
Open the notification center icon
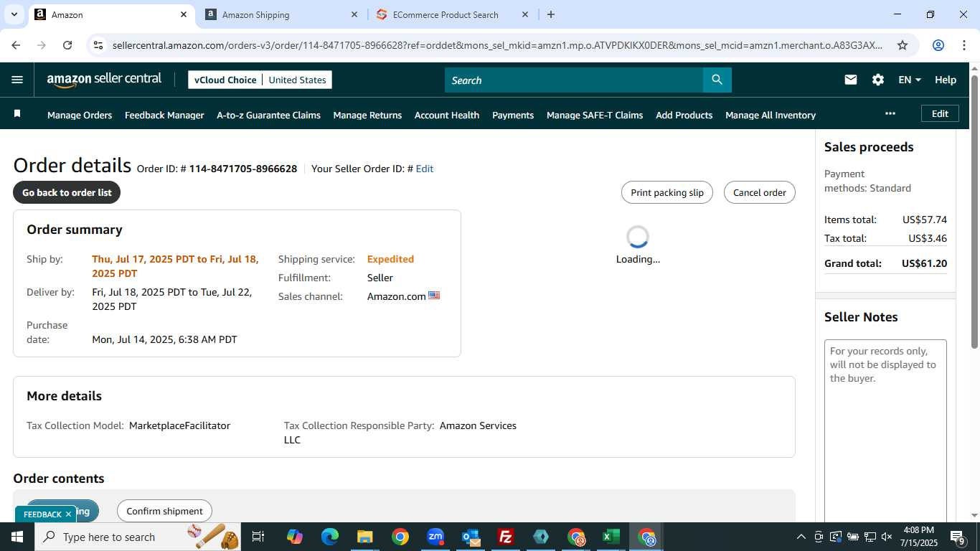tap(958, 537)
